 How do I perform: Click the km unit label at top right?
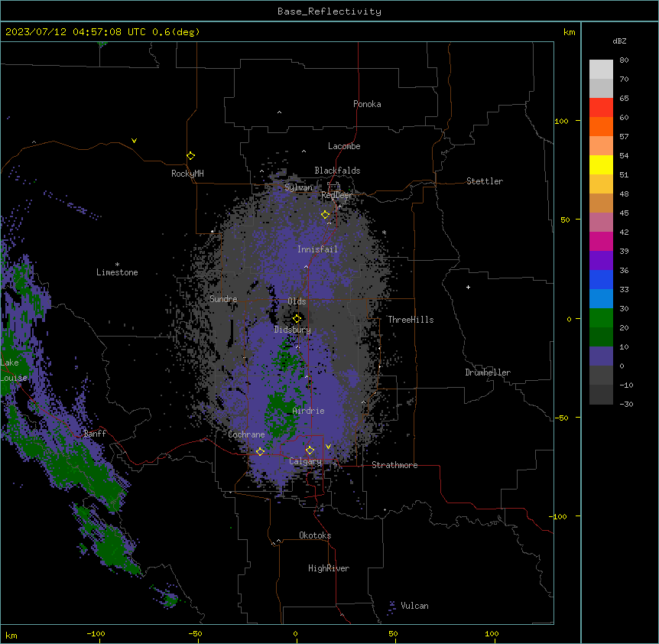(570, 32)
